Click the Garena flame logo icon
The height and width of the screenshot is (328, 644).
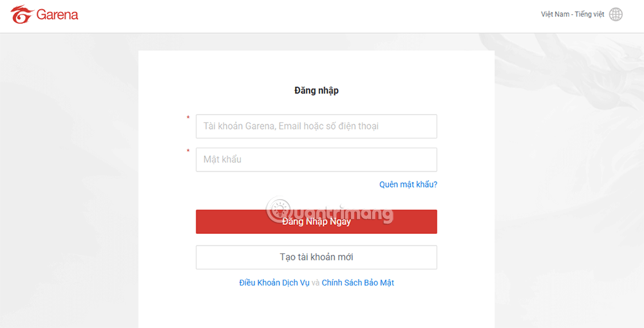point(21,15)
